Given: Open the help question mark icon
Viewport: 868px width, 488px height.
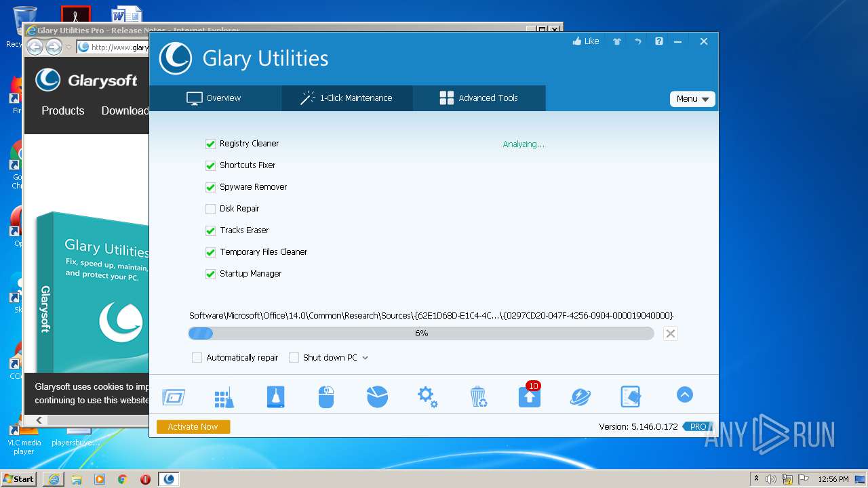Looking at the screenshot, I should 658,41.
